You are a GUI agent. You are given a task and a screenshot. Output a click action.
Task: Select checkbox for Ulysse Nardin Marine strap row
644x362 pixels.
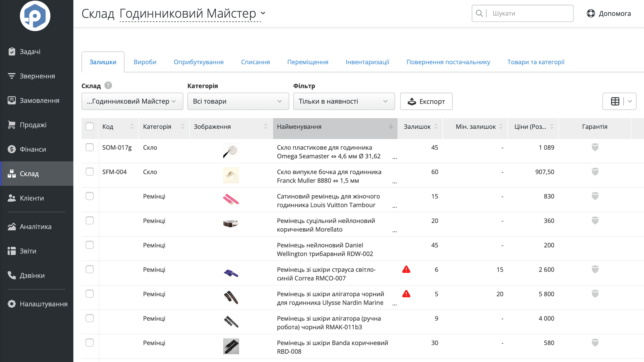tap(90, 294)
